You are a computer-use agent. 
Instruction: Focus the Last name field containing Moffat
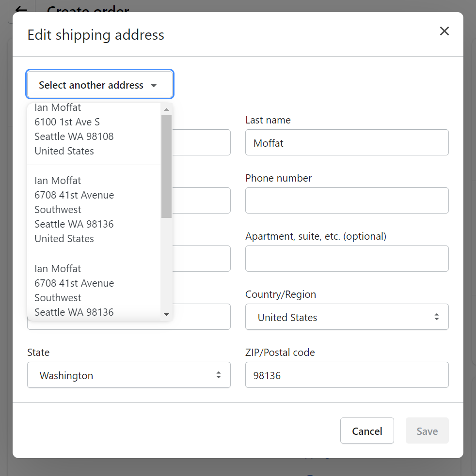(x=347, y=143)
